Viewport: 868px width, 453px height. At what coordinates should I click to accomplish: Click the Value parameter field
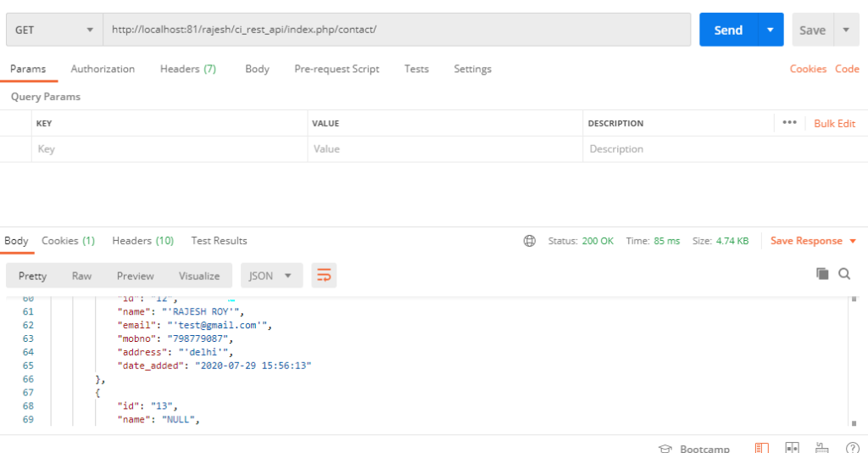pyautogui.click(x=445, y=149)
